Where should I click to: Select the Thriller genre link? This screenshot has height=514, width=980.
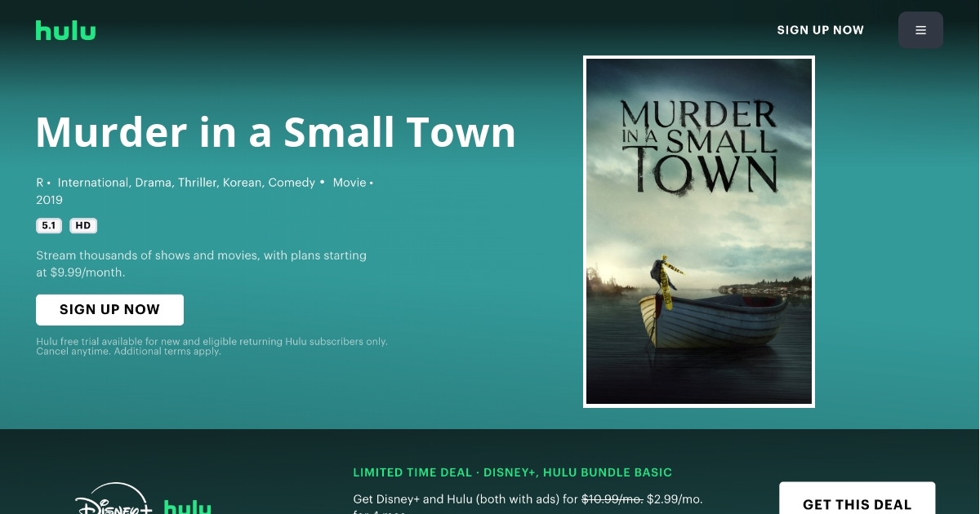pyautogui.click(x=198, y=183)
